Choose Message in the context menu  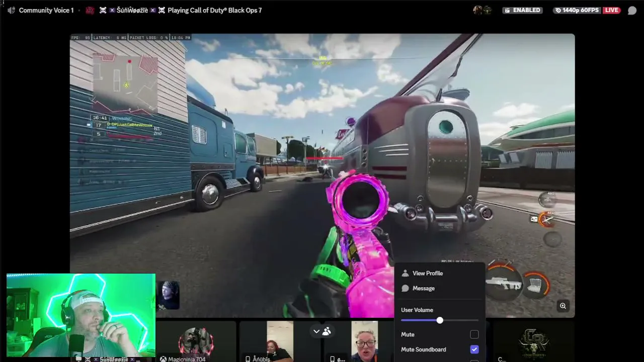(424, 288)
